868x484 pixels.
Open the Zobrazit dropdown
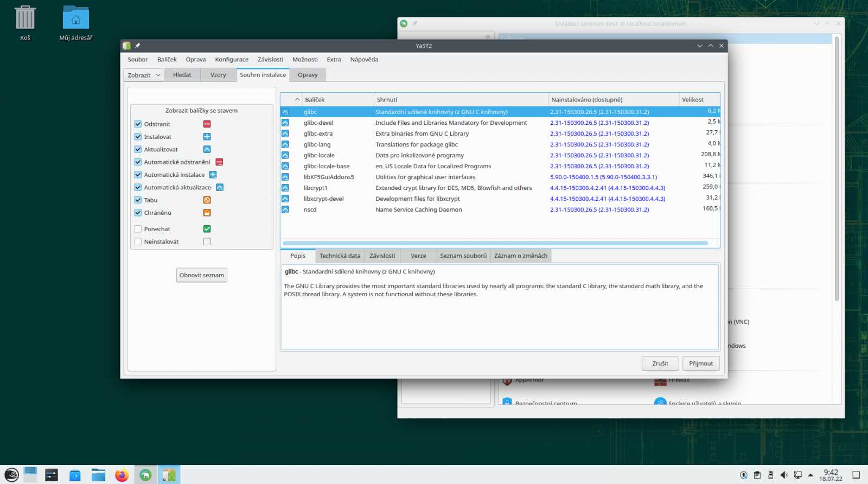click(x=143, y=75)
